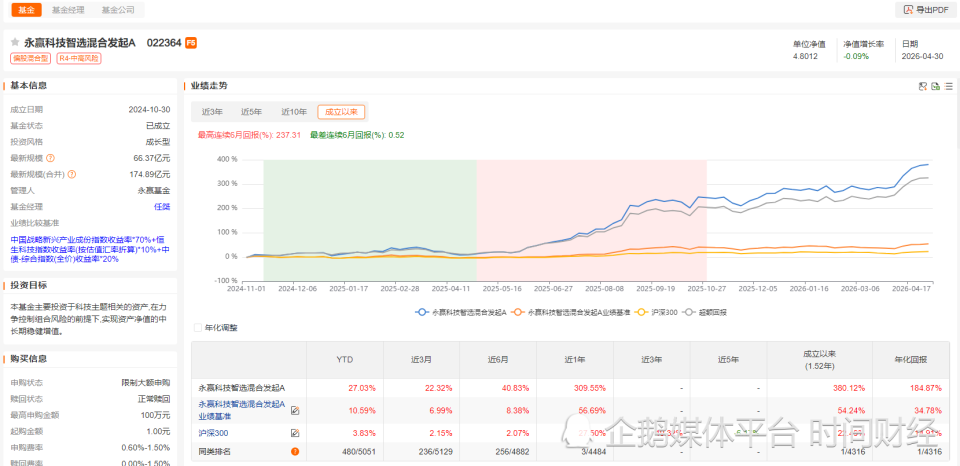Select 近10年 chart period
The image size is (960, 466).
pos(294,111)
